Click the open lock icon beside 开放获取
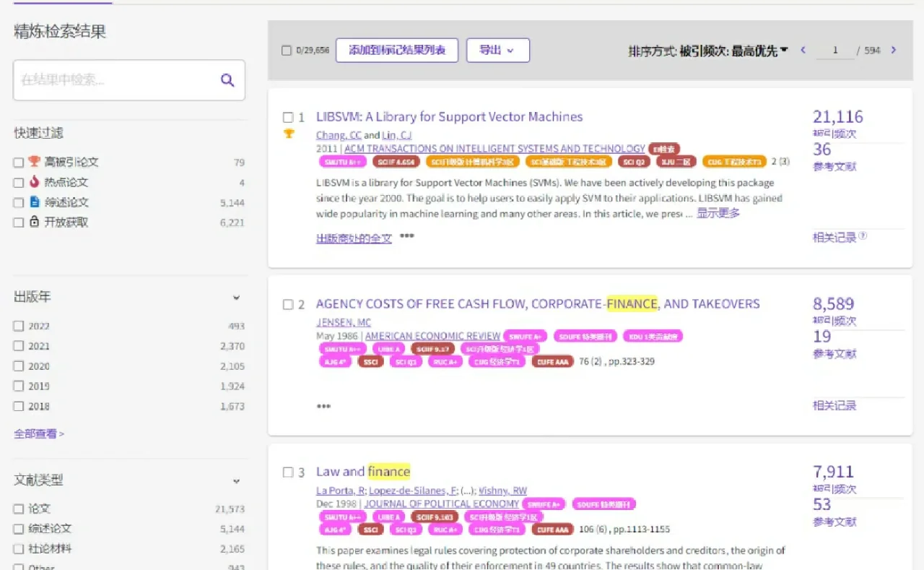 point(34,223)
